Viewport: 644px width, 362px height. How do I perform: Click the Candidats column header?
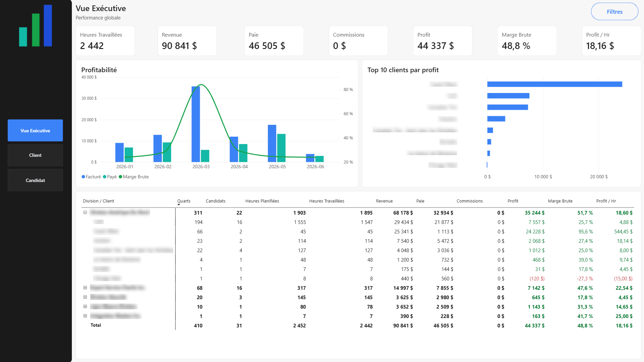click(216, 201)
